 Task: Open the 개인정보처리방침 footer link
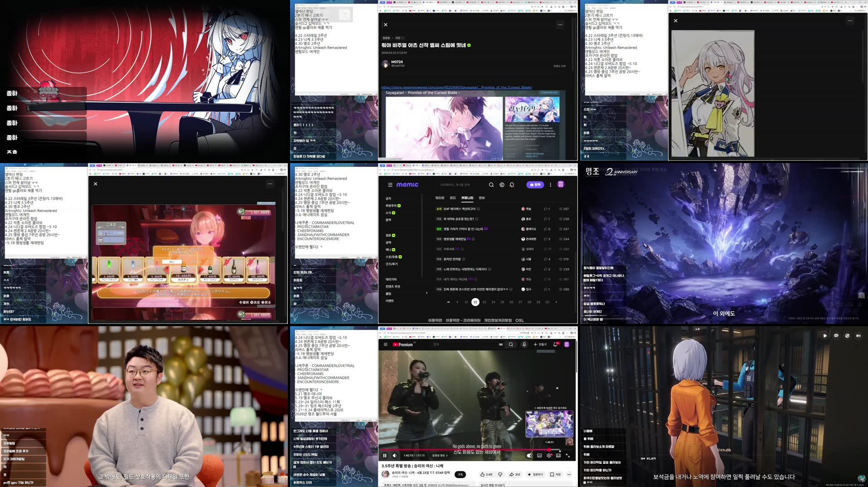click(498, 320)
